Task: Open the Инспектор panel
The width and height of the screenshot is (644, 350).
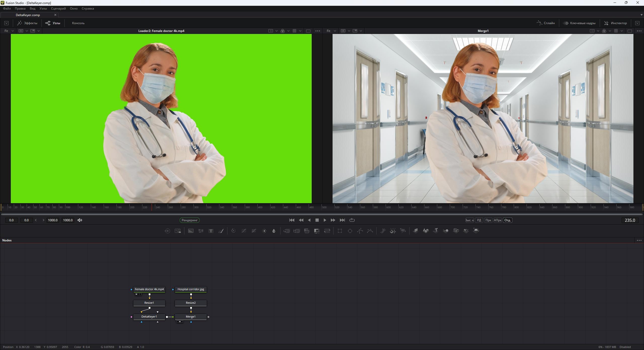Action: (x=616, y=23)
